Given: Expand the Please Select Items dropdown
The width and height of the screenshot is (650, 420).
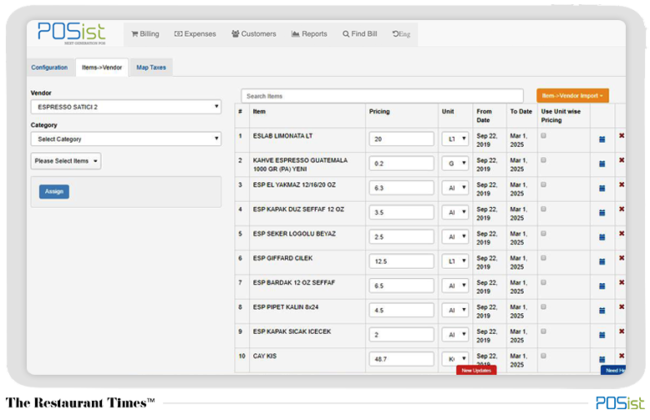Looking at the screenshot, I should tap(66, 161).
